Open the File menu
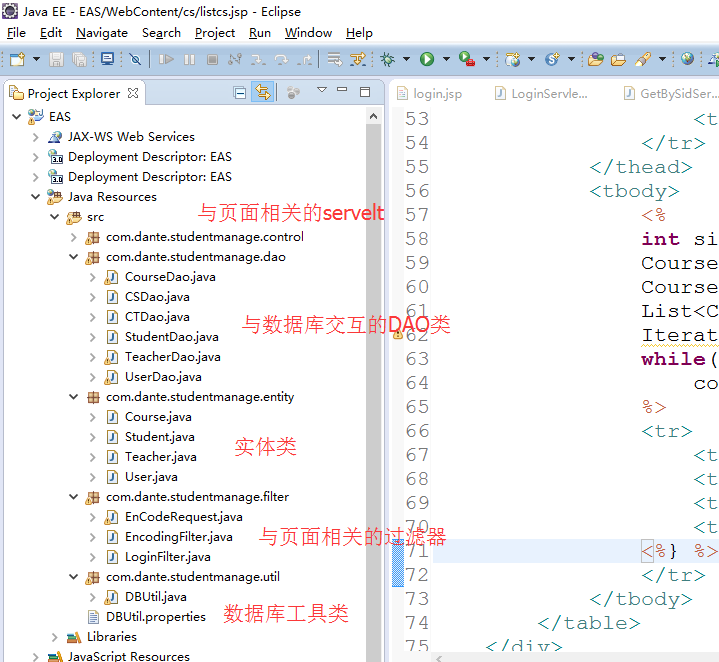Viewport: 719px width, 662px height. point(17,33)
